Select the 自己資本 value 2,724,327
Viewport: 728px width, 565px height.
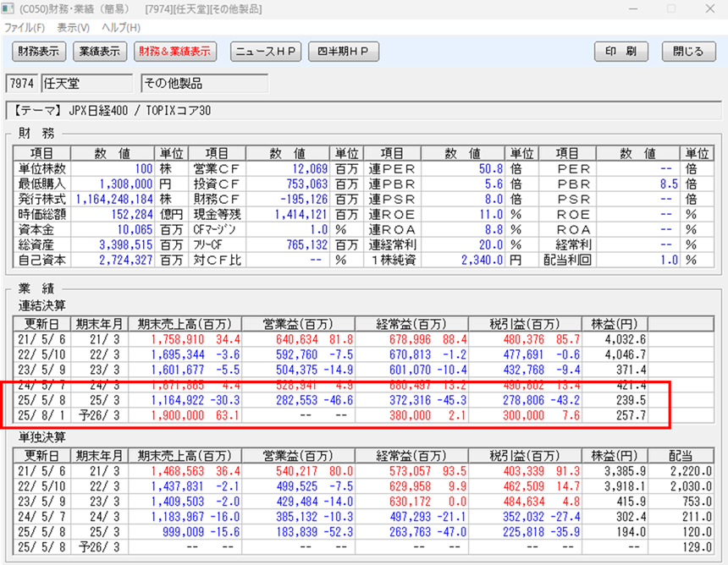point(126,261)
